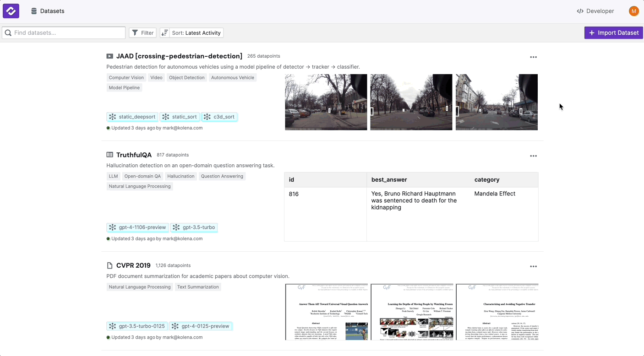
Task: Click the document icon beside CVPR 2019
Action: pyautogui.click(x=109, y=265)
